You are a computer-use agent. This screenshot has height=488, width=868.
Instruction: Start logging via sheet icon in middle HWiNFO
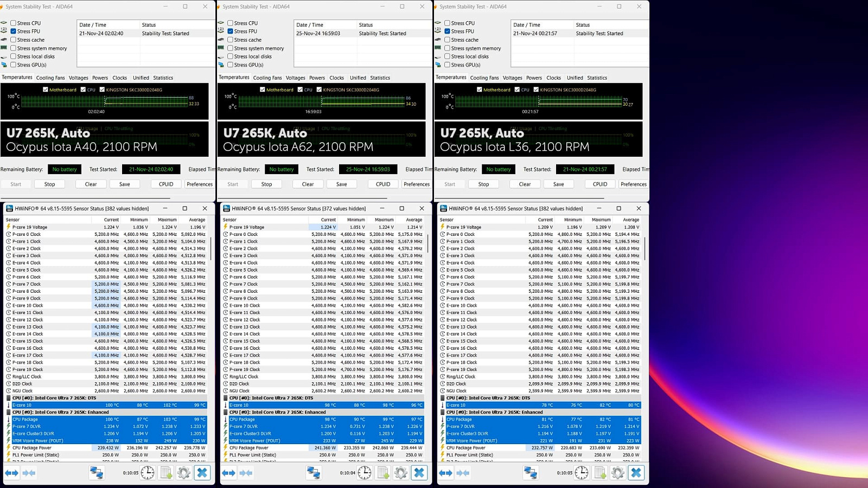pos(383,473)
